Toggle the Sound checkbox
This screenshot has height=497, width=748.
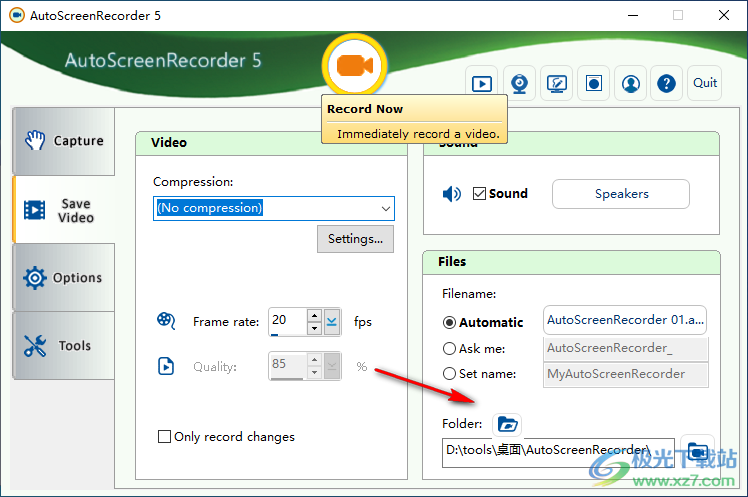479,194
